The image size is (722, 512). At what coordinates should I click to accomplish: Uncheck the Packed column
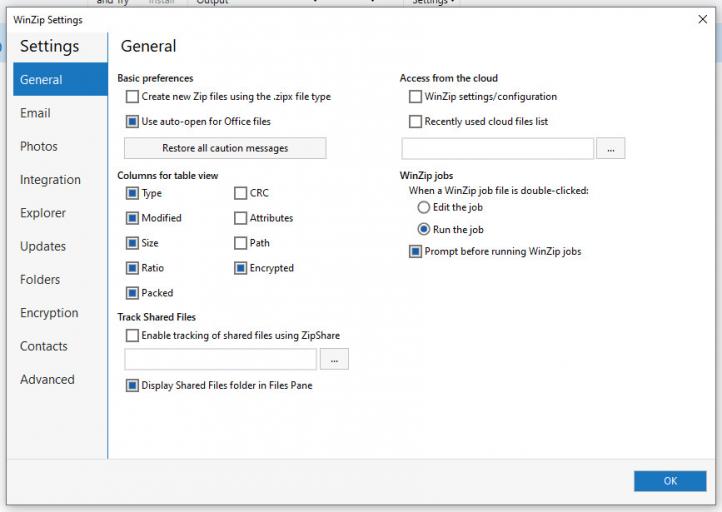(132, 293)
